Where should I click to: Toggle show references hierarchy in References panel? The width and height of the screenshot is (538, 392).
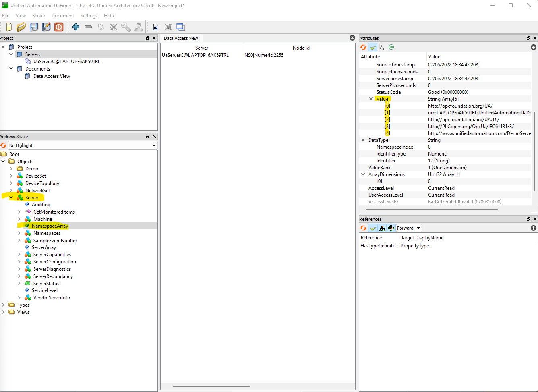382,228
